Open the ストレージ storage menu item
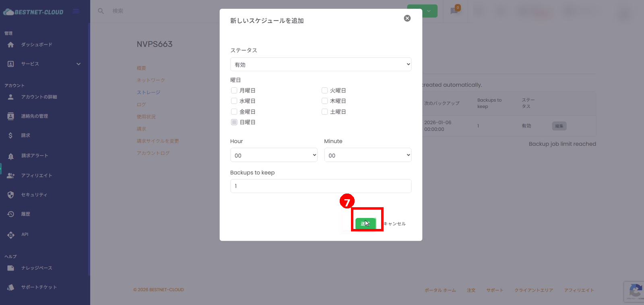The height and width of the screenshot is (305, 644). 149,93
